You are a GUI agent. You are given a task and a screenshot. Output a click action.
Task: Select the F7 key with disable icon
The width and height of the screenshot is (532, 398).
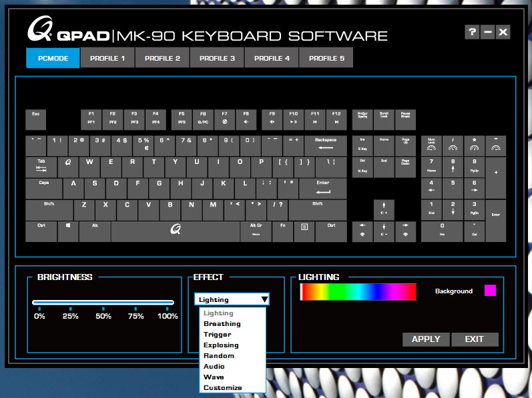224,119
